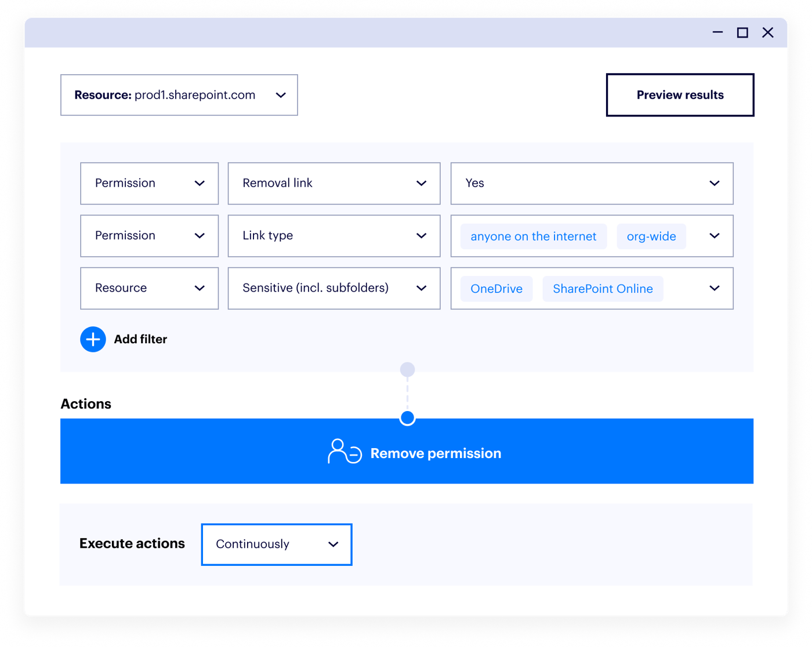Minimize the window using dash icon
This screenshot has height=647, width=812.
click(717, 33)
